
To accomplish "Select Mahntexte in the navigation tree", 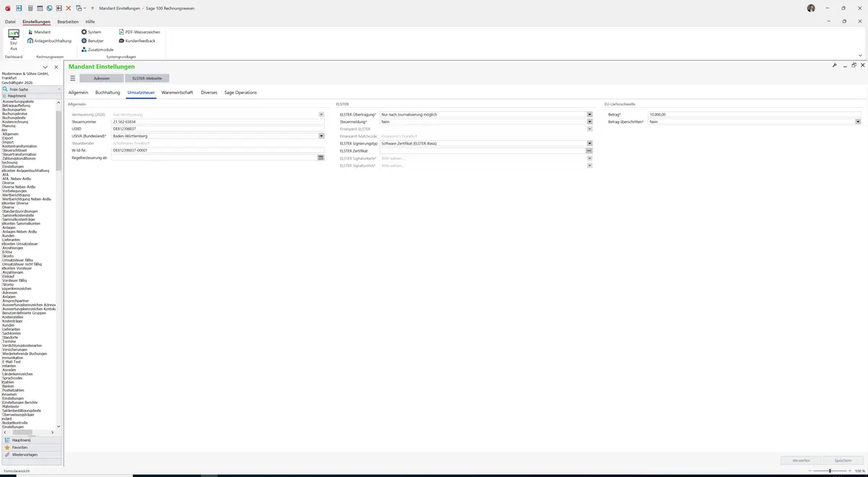I will [12, 406].
